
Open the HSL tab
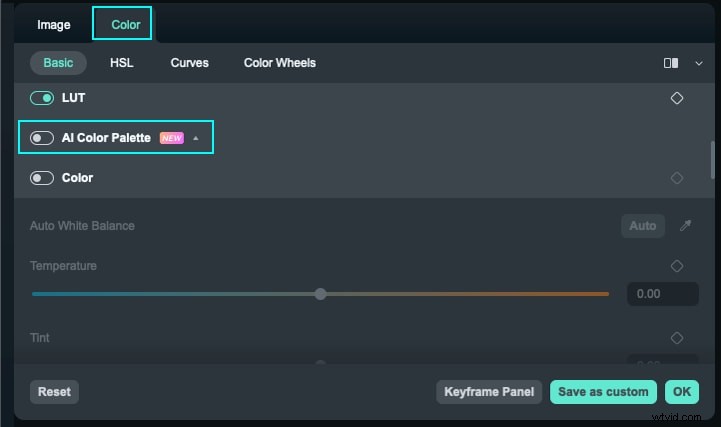tap(121, 63)
